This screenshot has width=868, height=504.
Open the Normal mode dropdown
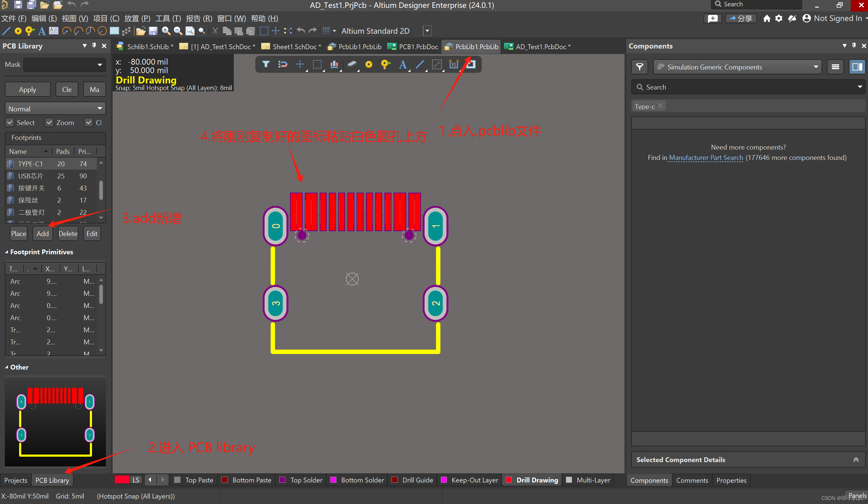coord(55,109)
